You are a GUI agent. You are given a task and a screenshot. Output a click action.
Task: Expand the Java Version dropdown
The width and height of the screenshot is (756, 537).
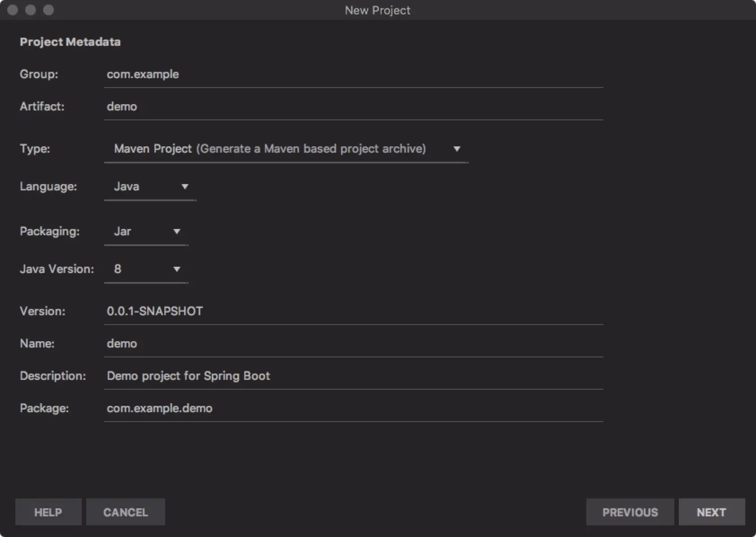pyautogui.click(x=145, y=269)
